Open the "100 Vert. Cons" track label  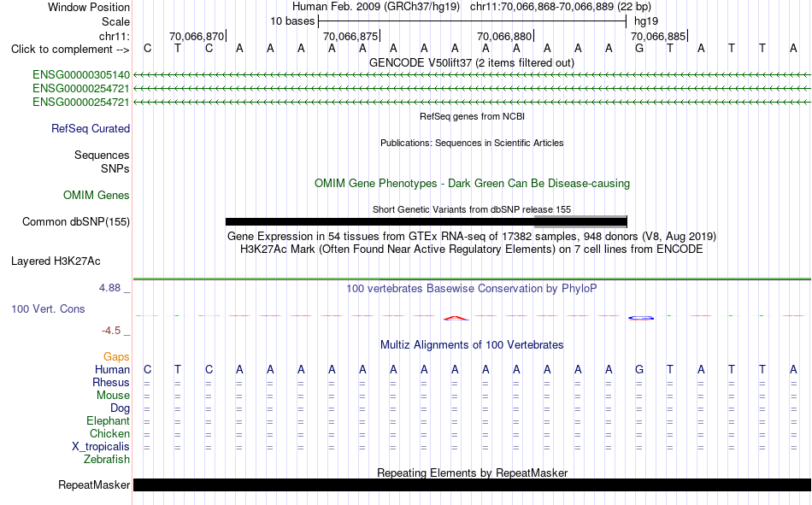pyautogui.click(x=48, y=308)
